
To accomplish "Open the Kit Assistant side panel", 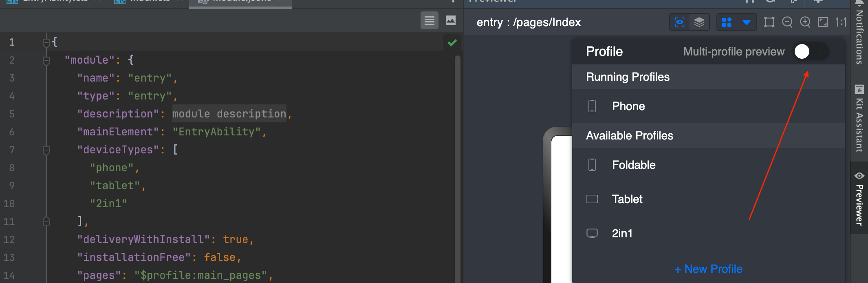I will tap(859, 118).
